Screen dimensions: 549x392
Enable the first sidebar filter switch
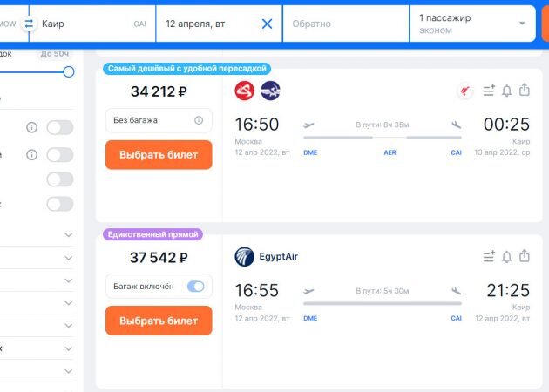tap(60, 127)
